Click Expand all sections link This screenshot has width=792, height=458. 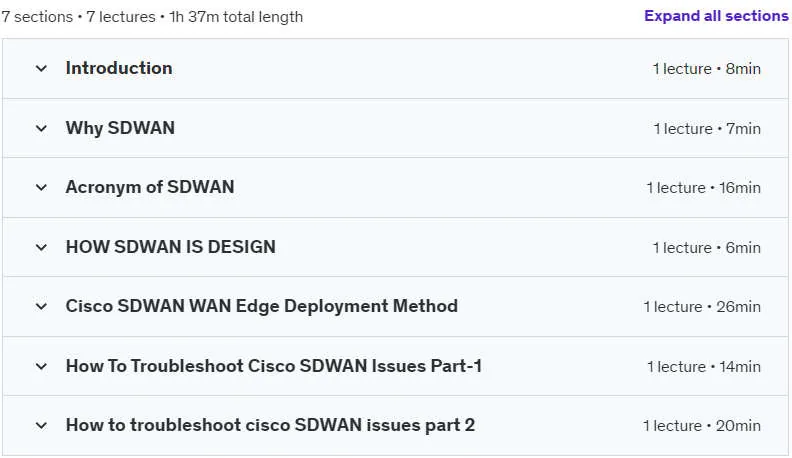tap(716, 16)
